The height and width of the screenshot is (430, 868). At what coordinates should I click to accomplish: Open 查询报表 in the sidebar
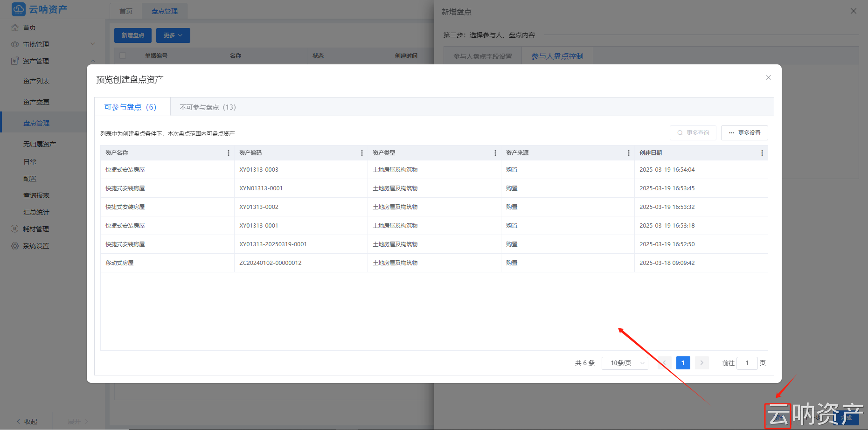tap(36, 195)
